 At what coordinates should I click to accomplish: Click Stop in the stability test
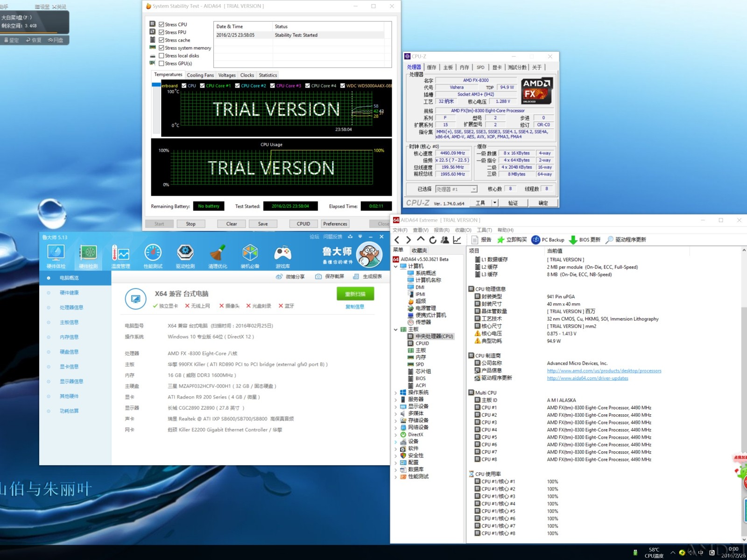point(190,224)
